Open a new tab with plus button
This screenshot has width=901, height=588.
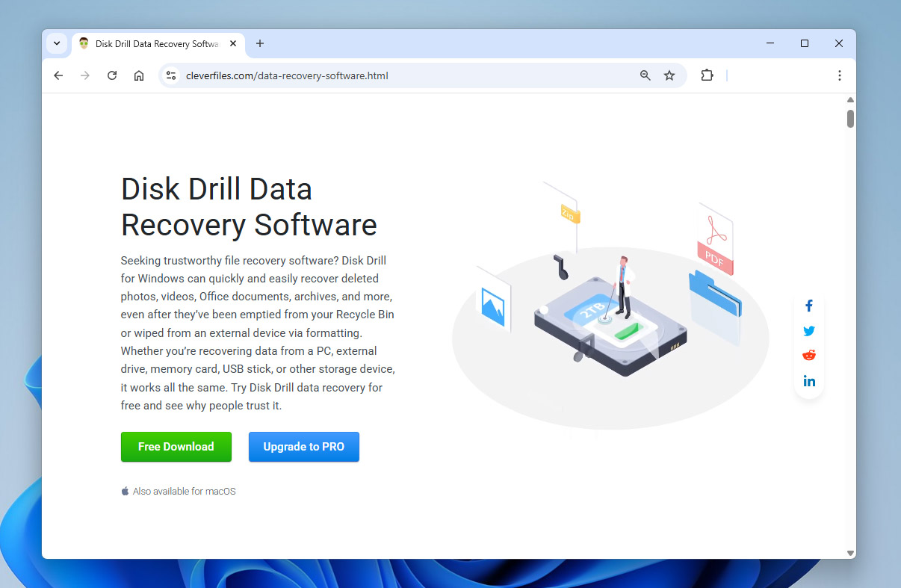pos(260,43)
